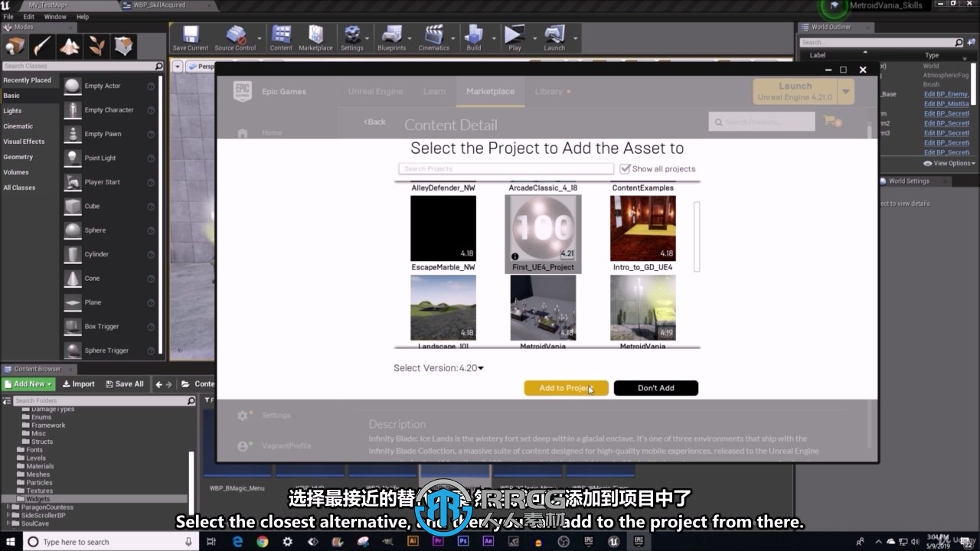The image size is (980, 551).
Task: Select the EscapeMarble_NW project thumbnail
Action: coord(443,229)
